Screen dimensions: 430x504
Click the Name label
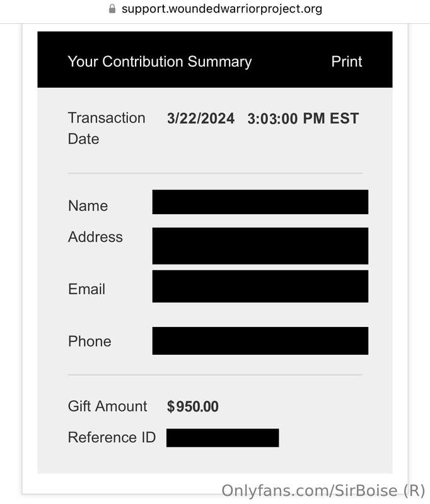[x=88, y=206]
